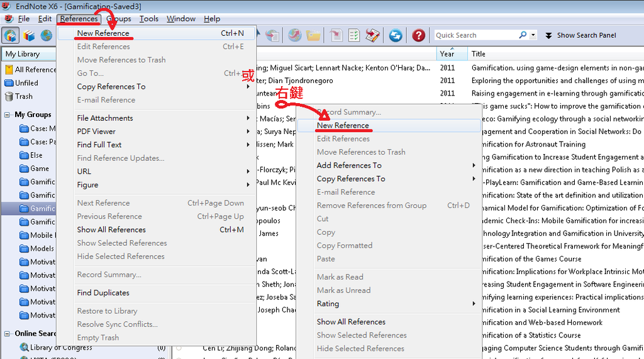644x359 pixels.
Task: Click the Insert Citation toolbar icon
Action: 336,36
